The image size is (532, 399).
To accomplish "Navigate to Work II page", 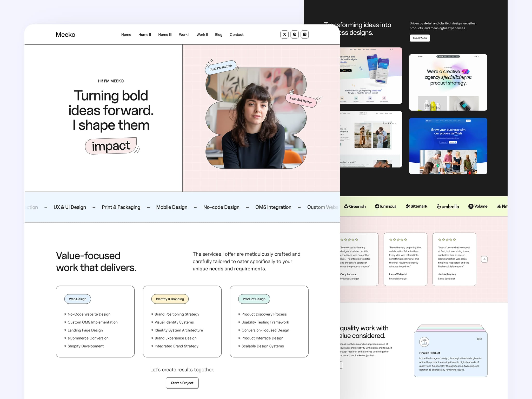I will click(x=202, y=35).
